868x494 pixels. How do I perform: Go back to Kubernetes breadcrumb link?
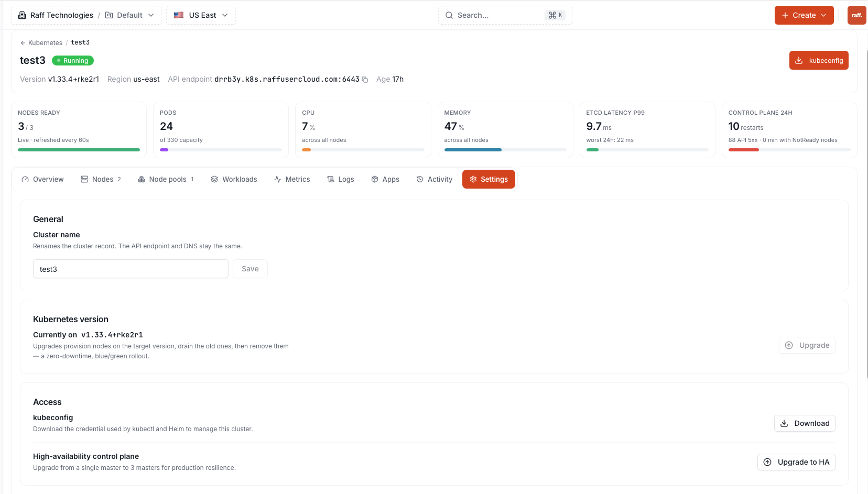[x=45, y=43]
